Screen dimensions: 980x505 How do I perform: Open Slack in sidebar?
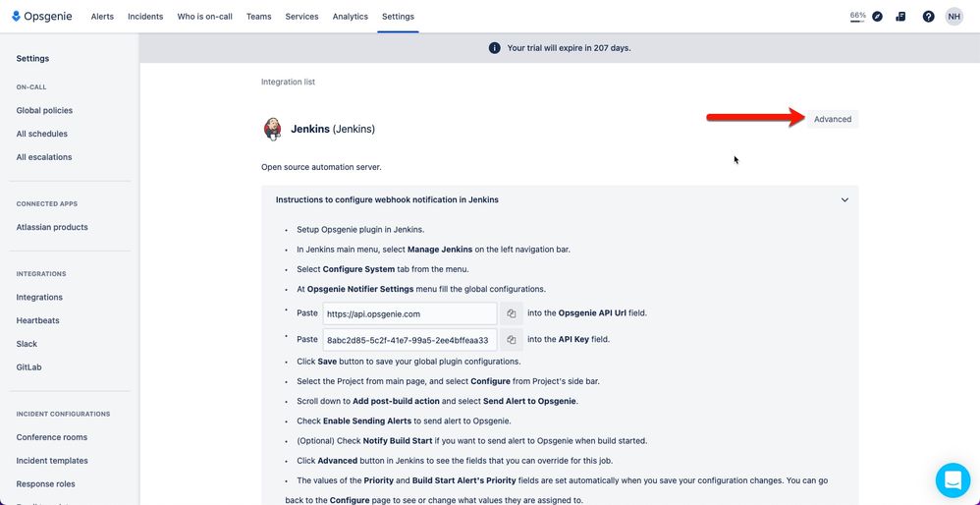[27, 345]
